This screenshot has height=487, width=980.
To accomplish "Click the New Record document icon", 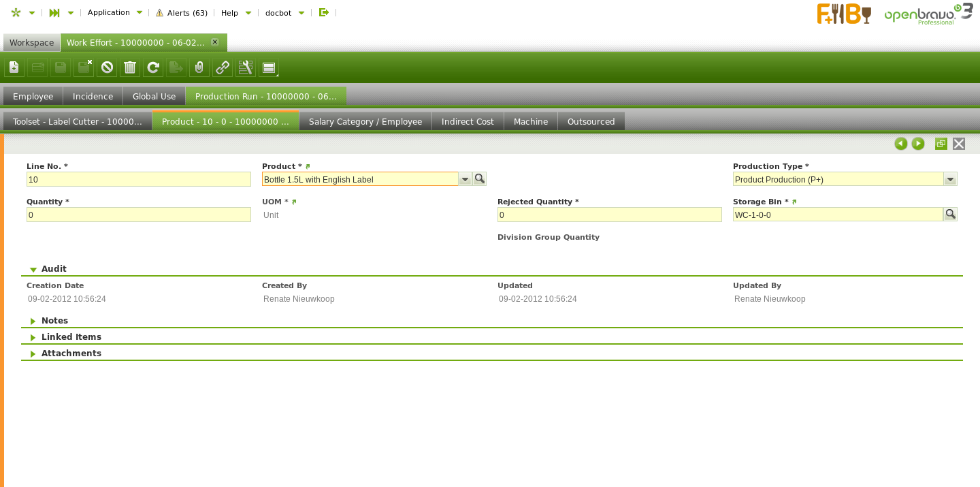I will tap(14, 67).
